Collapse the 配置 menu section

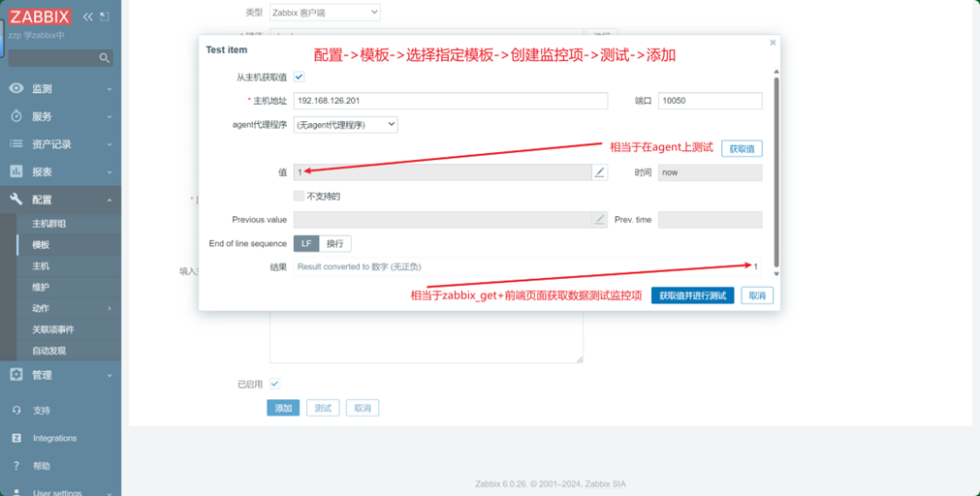tap(110, 200)
